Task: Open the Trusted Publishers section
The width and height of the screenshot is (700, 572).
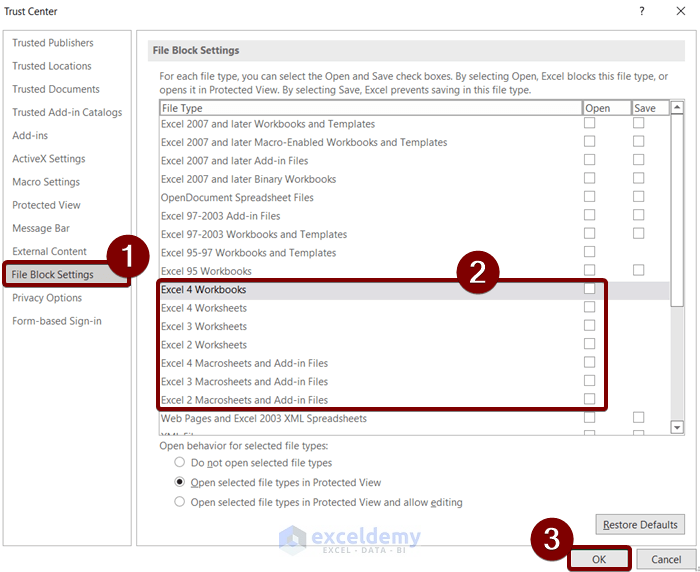Action: (x=53, y=43)
